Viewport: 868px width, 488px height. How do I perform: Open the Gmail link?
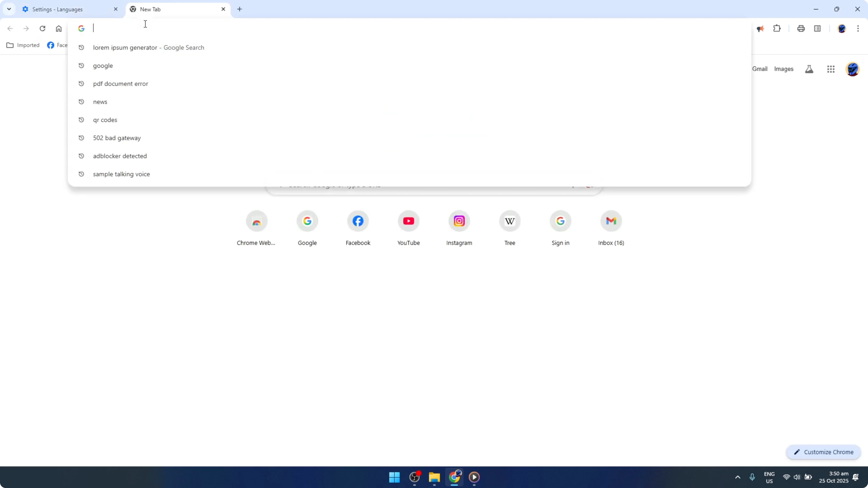[x=759, y=69]
